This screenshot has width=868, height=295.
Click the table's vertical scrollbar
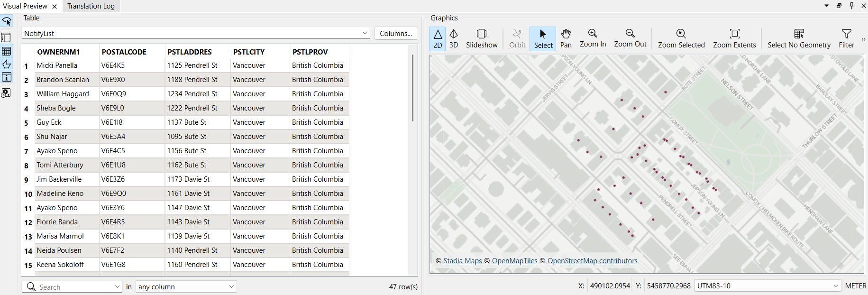(412, 88)
